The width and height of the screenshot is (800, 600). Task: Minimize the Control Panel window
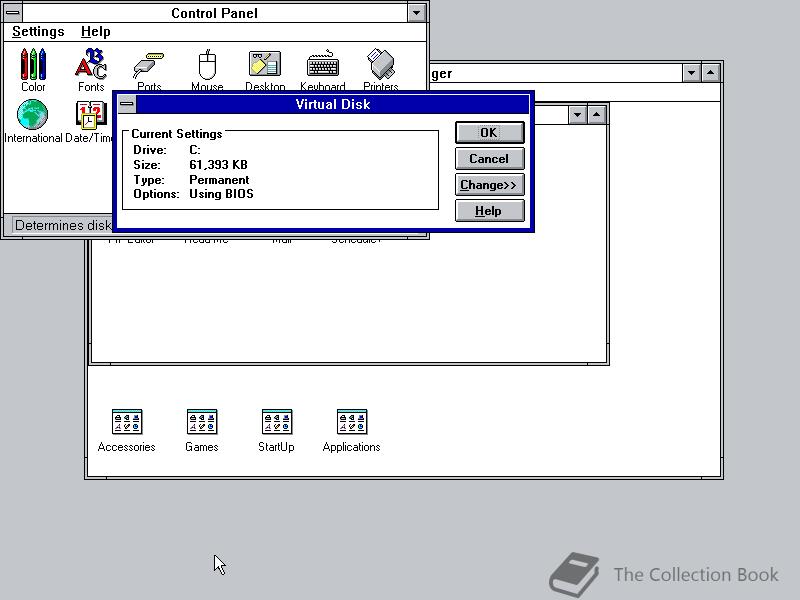(x=416, y=13)
